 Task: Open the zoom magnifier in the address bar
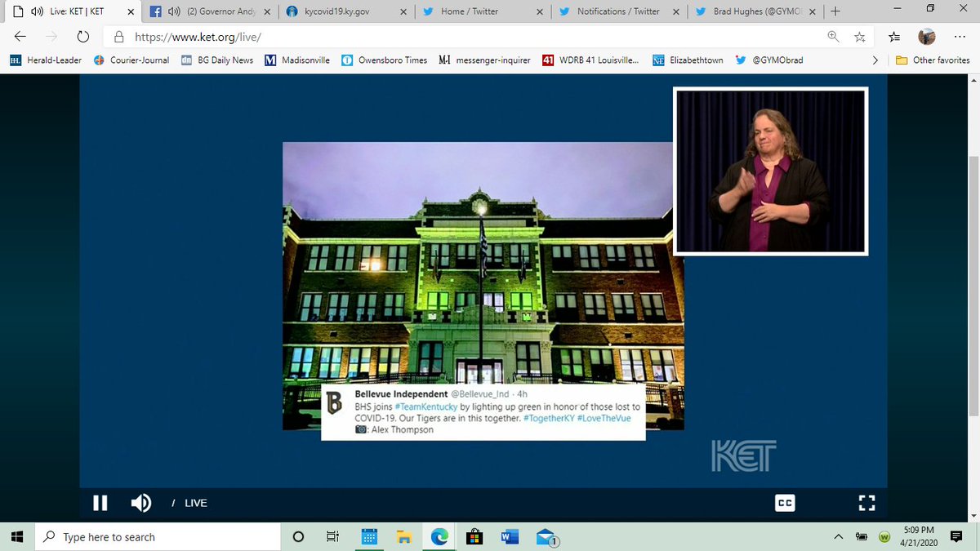[833, 37]
